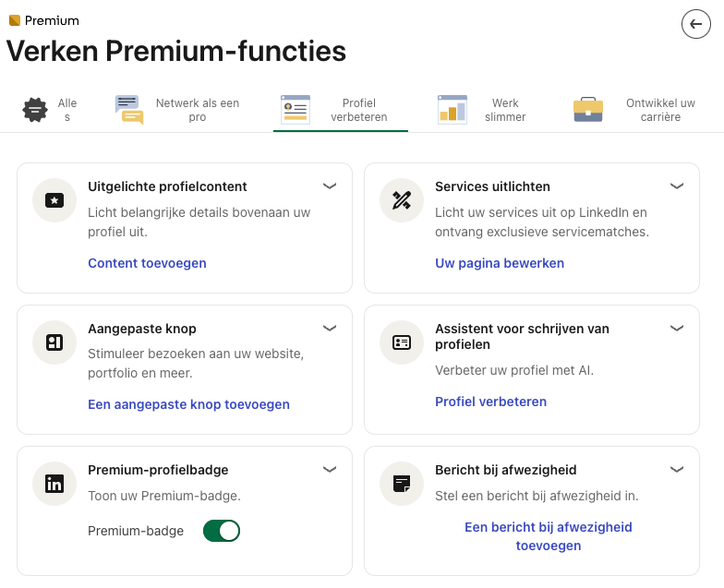Open the Uw pagina bewerken link
The height and width of the screenshot is (588, 724).
(x=500, y=263)
